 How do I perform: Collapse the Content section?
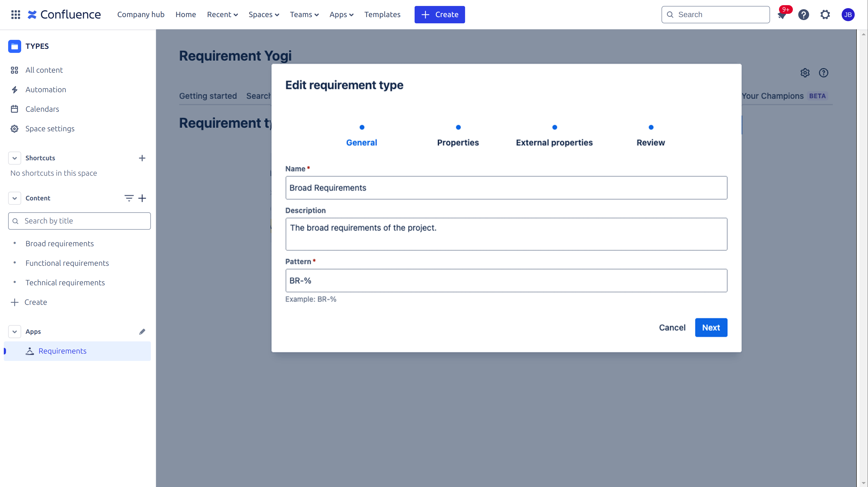pos(14,198)
